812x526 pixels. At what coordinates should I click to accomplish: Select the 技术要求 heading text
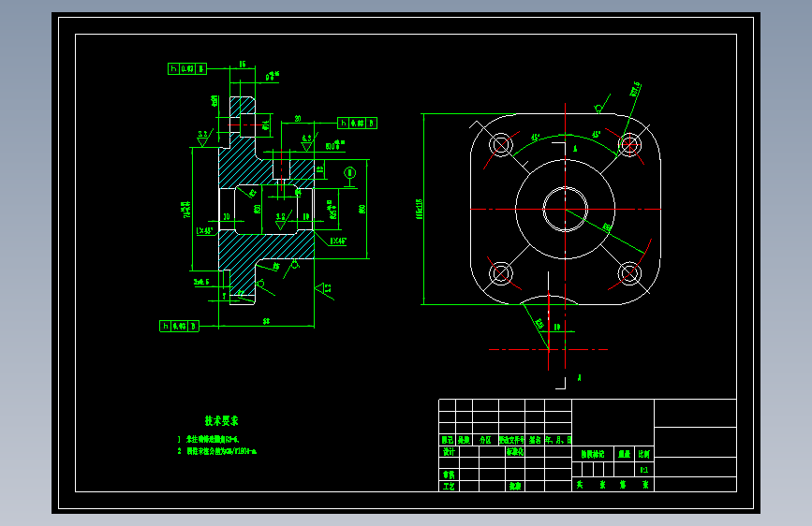(221, 420)
